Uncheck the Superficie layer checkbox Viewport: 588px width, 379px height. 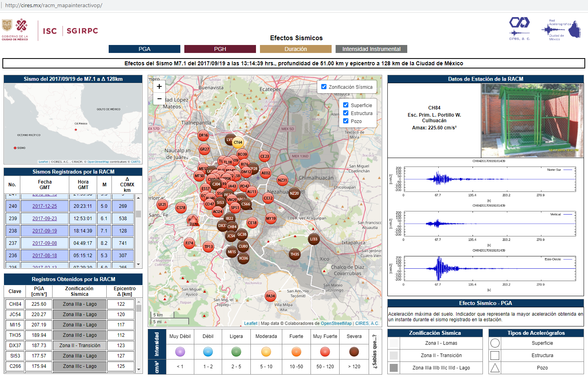click(x=346, y=105)
